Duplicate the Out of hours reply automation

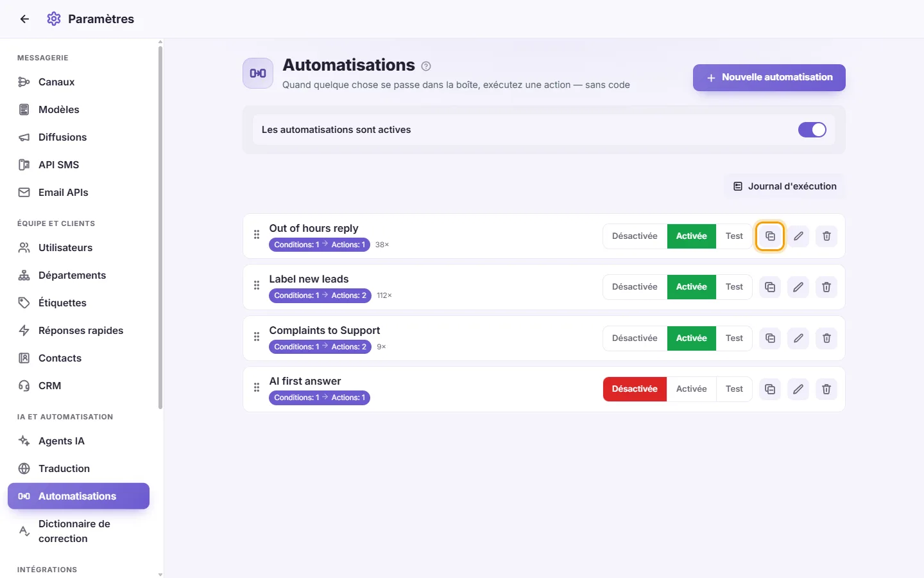(x=770, y=236)
